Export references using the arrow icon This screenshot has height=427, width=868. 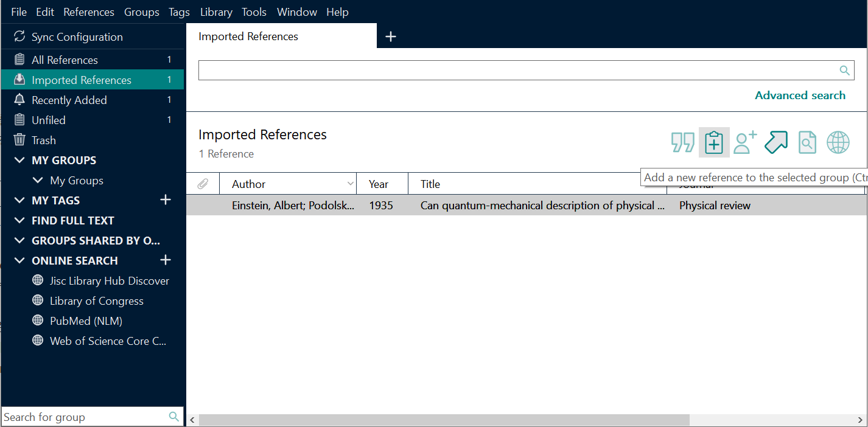pos(776,142)
